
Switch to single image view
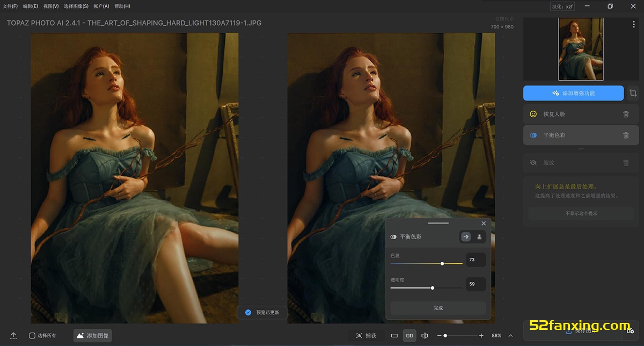pos(394,336)
